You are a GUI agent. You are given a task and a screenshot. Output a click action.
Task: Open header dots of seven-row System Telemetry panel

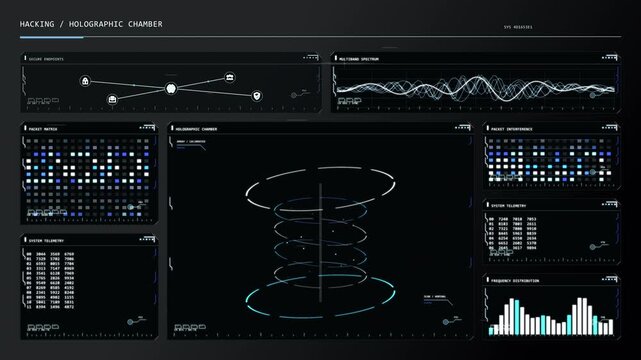click(609, 204)
